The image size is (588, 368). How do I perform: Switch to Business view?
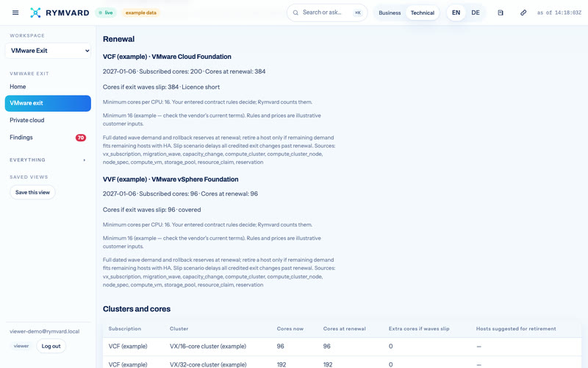[390, 13]
